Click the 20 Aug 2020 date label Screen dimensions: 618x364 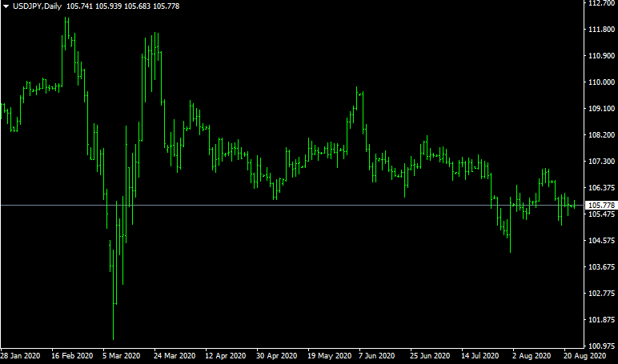(584, 356)
